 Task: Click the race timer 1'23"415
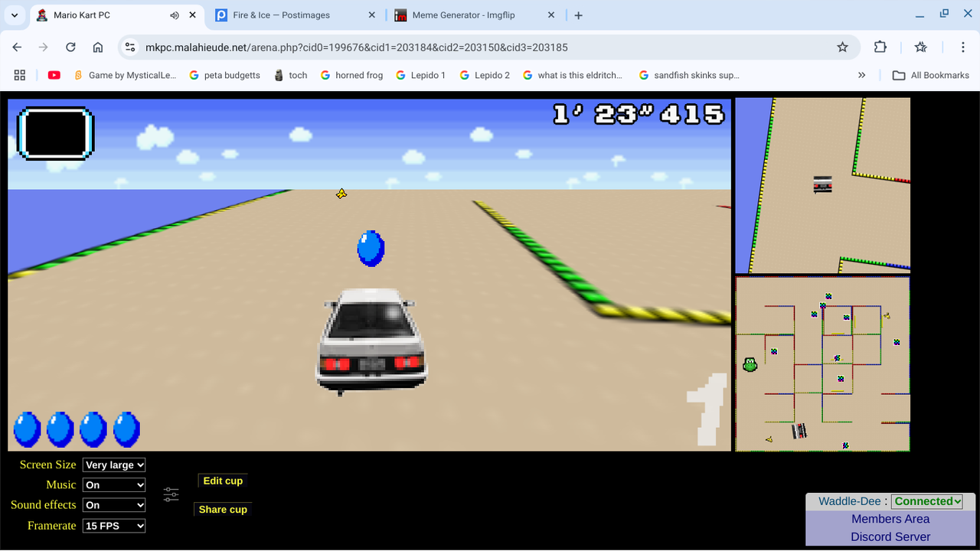coord(639,114)
